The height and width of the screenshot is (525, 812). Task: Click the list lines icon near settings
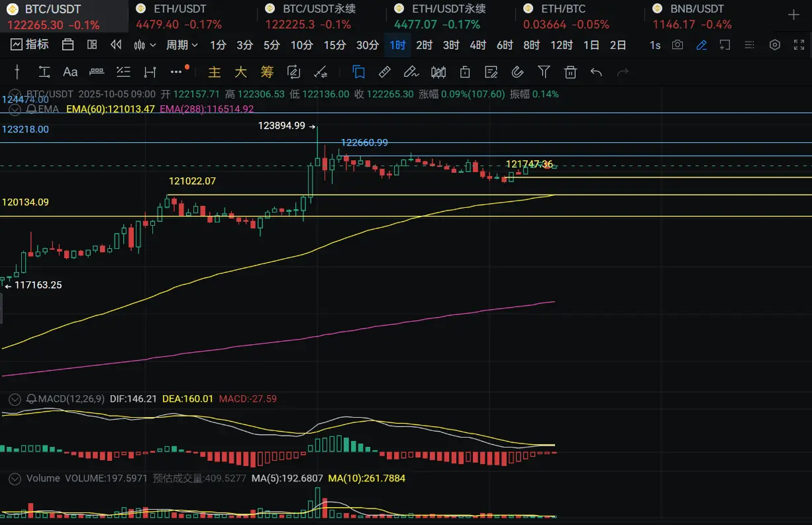point(749,45)
